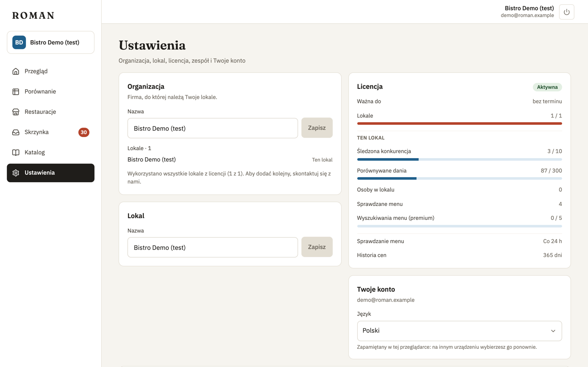Click Zapisz in the Lokal card
The width and height of the screenshot is (588, 367).
point(317,247)
